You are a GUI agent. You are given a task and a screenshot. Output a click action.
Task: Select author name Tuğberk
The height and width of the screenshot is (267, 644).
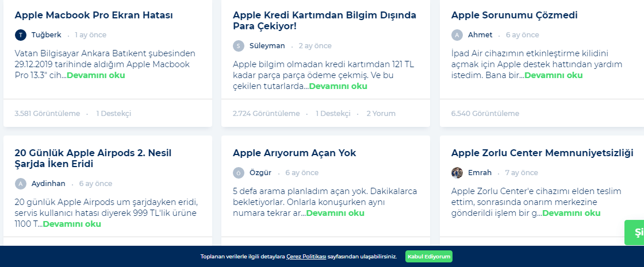[x=47, y=35]
